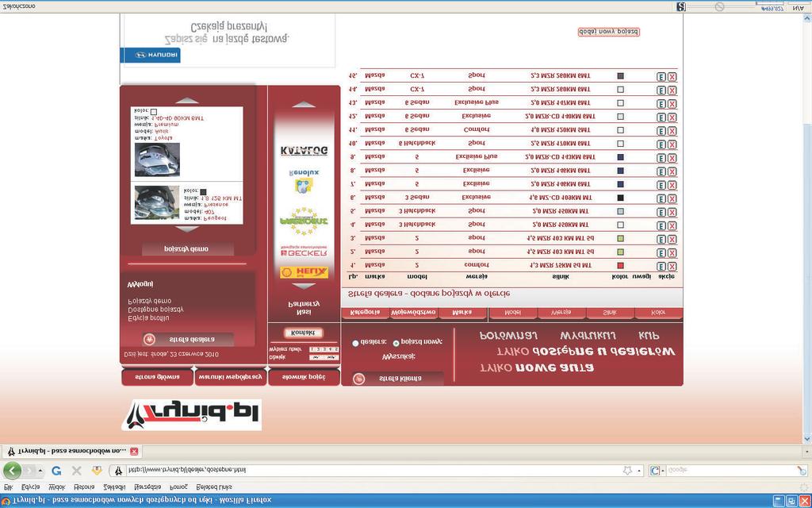Click the red colour swatch in row 1
Viewport: 812px width, 508px height.
pyautogui.click(x=620, y=265)
